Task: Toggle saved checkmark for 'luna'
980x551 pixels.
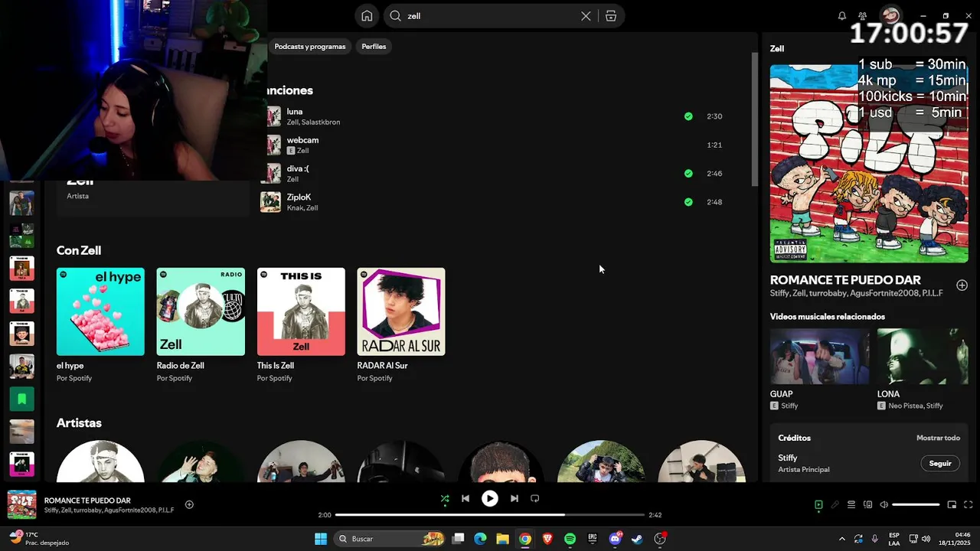Action: click(x=688, y=116)
